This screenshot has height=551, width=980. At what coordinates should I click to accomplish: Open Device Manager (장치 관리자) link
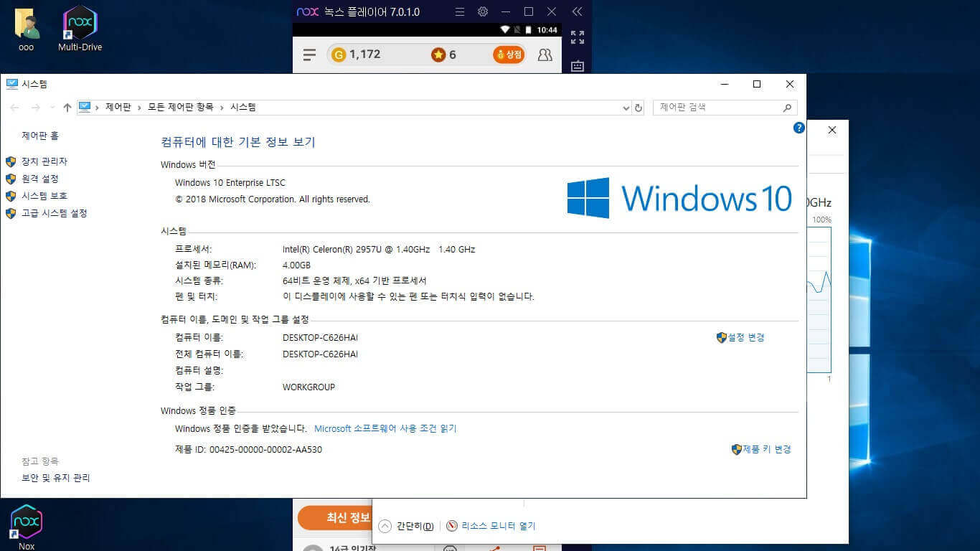point(44,161)
